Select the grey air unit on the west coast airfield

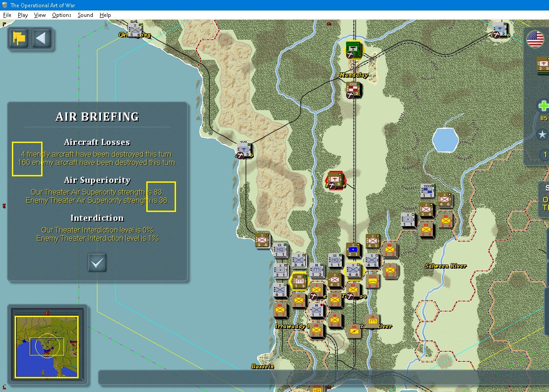(244, 150)
